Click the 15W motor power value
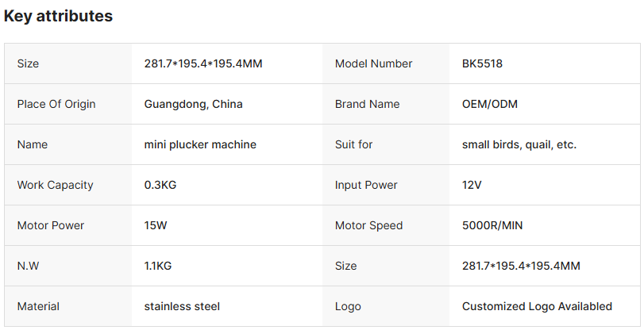This screenshot has width=644, height=330. [x=155, y=225]
